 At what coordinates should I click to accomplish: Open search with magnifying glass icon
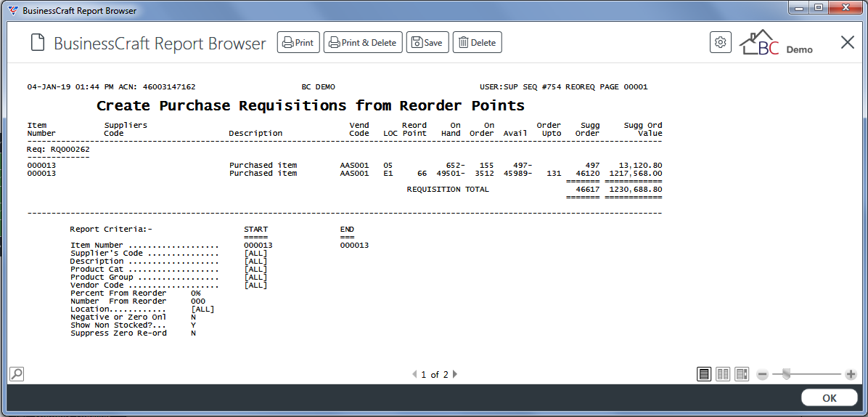click(x=17, y=374)
